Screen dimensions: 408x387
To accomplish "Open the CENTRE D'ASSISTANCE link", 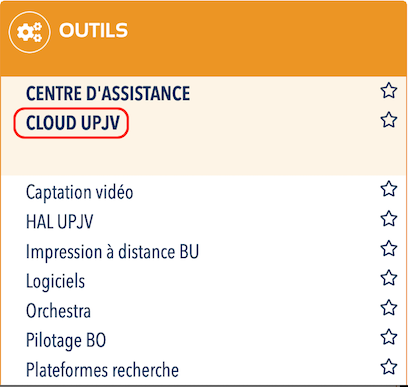I will click(108, 93).
